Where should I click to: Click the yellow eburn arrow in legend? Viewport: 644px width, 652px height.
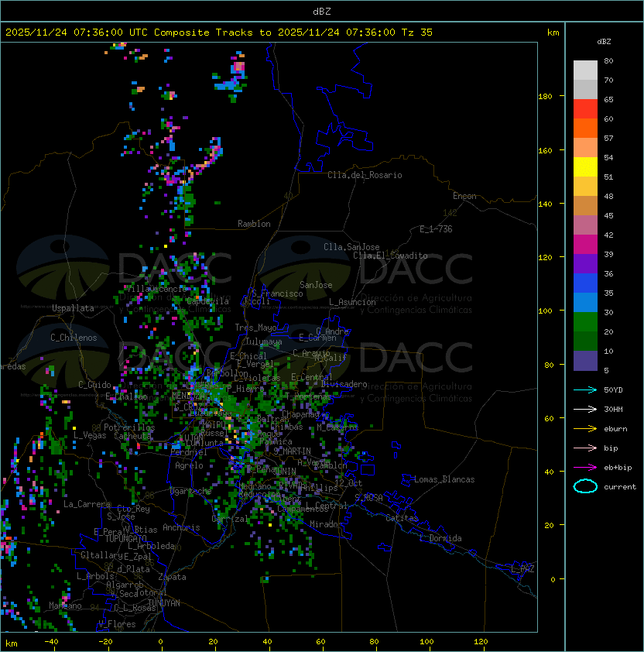585,429
